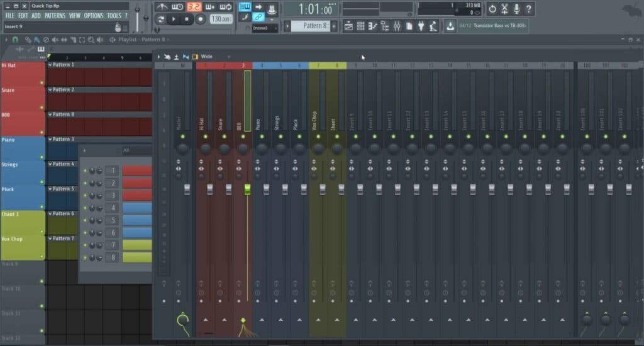
Task: Click the 808 mixer track volume fader
Action: click(247, 189)
